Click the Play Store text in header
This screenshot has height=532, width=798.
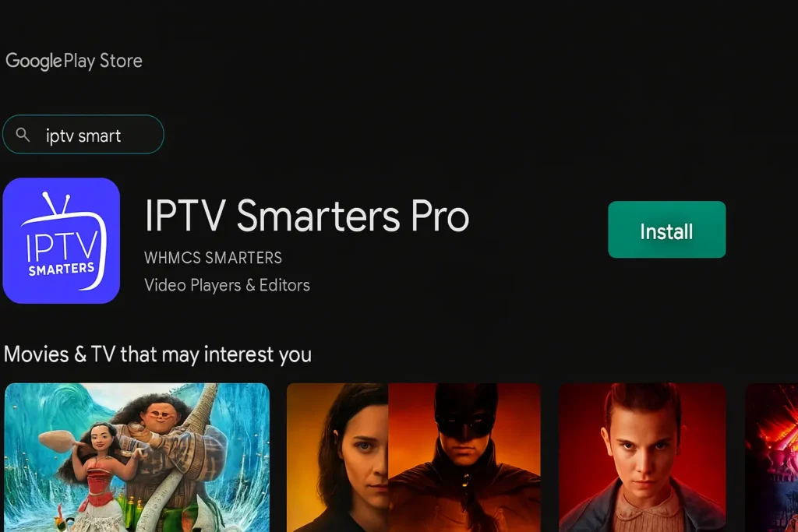(x=103, y=61)
